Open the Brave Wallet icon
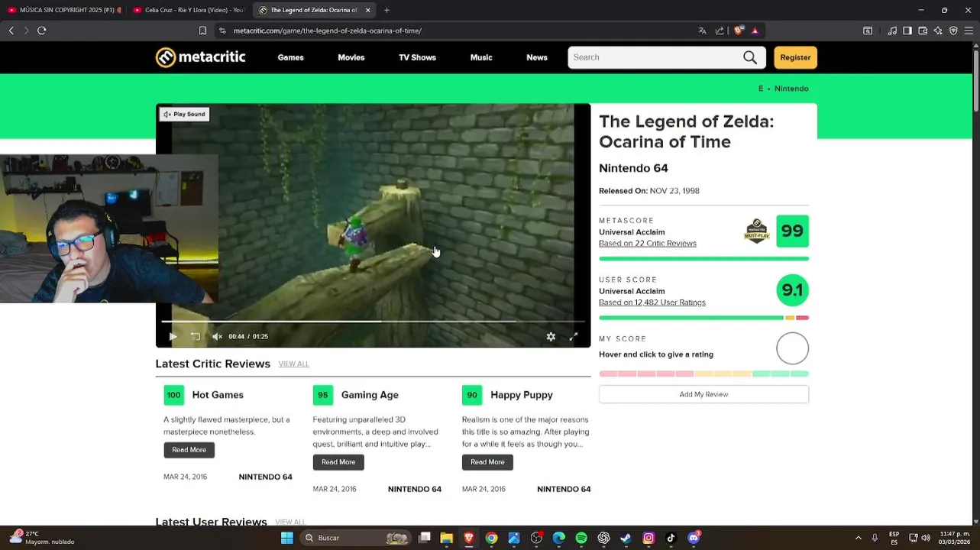Image resolution: width=980 pixels, height=550 pixels. [923, 31]
